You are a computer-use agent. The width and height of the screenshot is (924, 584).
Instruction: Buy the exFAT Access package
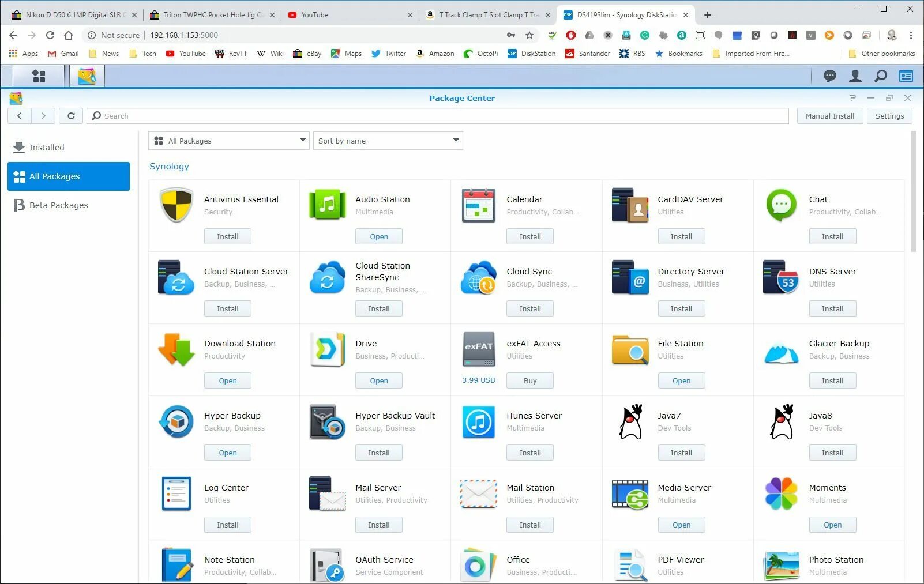530,380
